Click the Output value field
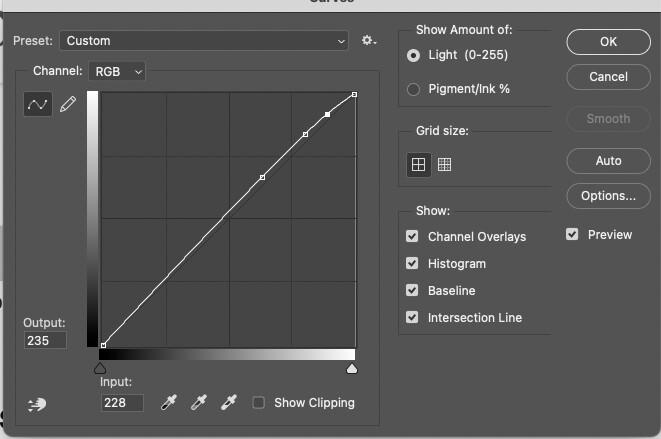This screenshot has width=661, height=439. (x=46, y=341)
